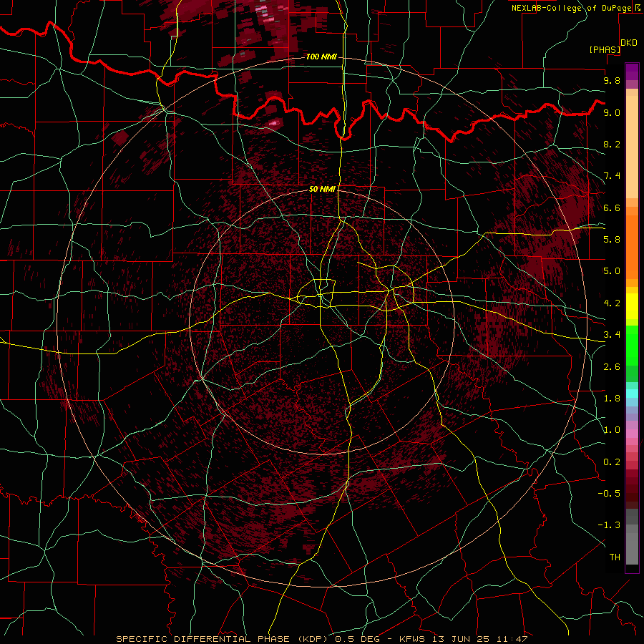Click the 9.0 value on the color scale
Viewport: 644px width, 644px height.
[x=612, y=112]
